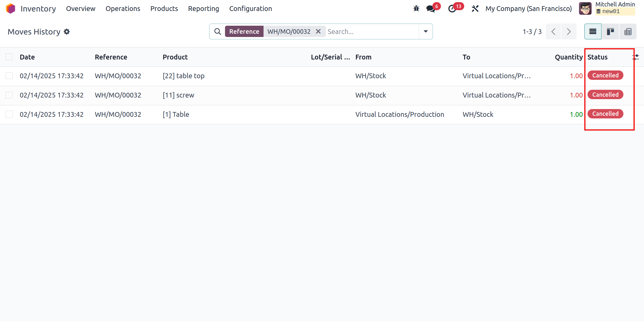Open the Operations menu
This screenshot has width=644, height=321.
[x=123, y=9]
